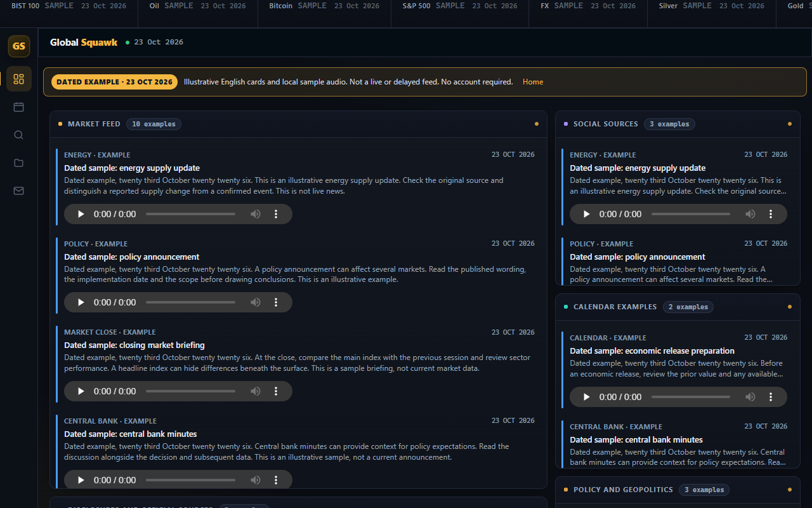812x508 pixels.
Task: Seek within Market Feed energy supply audio bar
Action: tap(190, 214)
